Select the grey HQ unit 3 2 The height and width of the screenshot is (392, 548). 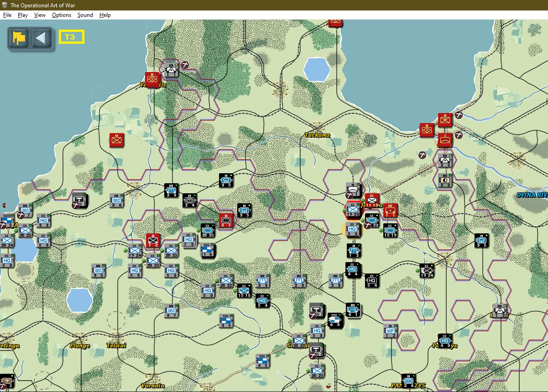click(x=43, y=220)
